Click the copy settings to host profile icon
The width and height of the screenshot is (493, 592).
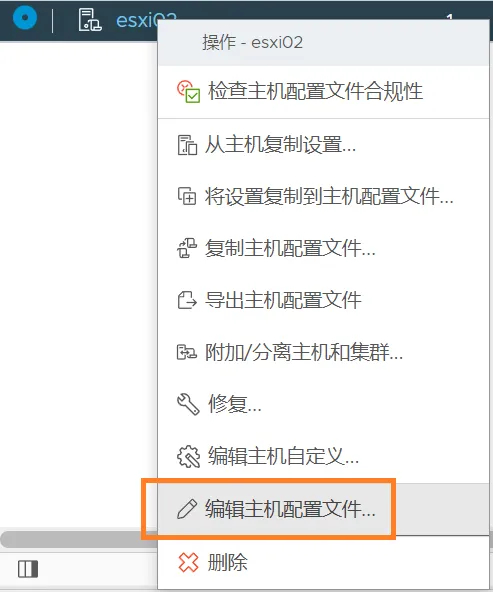click(x=187, y=196)
